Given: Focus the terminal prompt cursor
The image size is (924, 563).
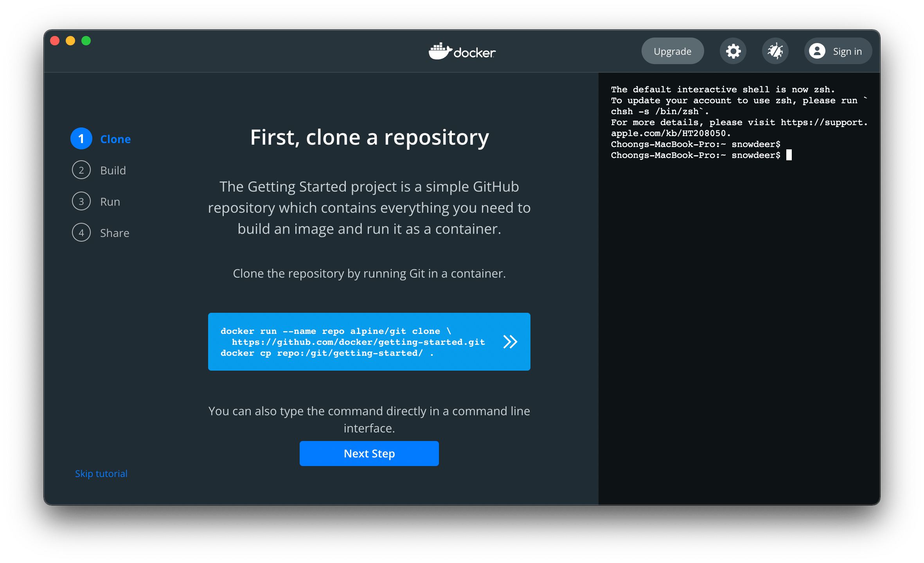Looking at the screenshot, I should point(789,155).
